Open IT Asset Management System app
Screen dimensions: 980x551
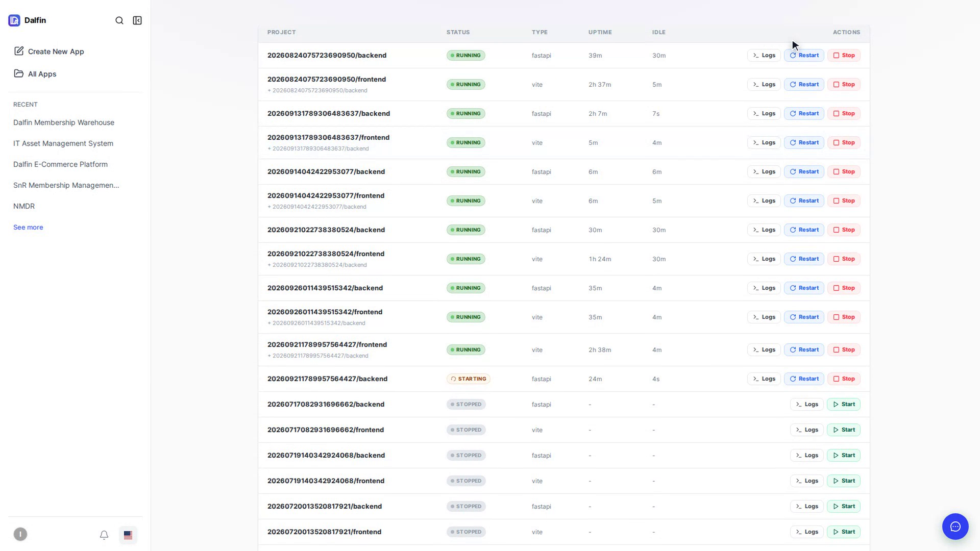tap(63, 143)
